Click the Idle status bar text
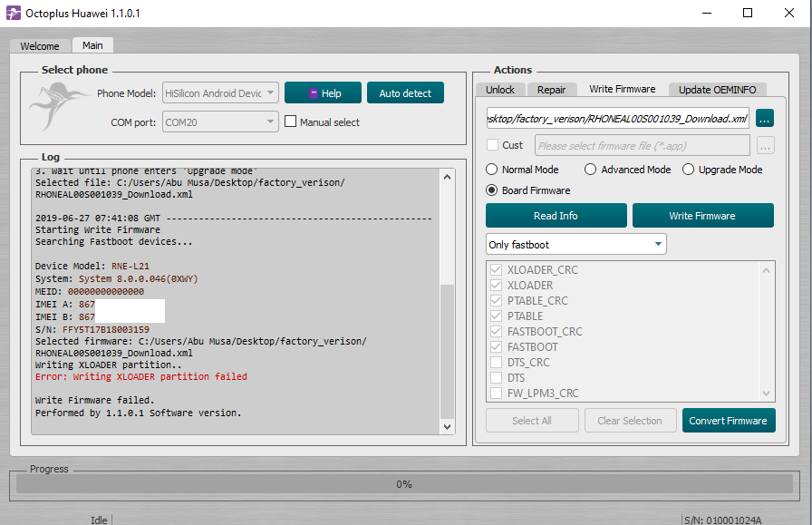The image size is (812, 525). (99, 520)
